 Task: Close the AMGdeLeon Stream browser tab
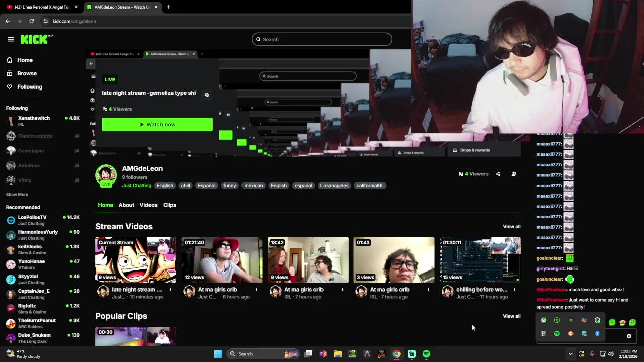156,7
